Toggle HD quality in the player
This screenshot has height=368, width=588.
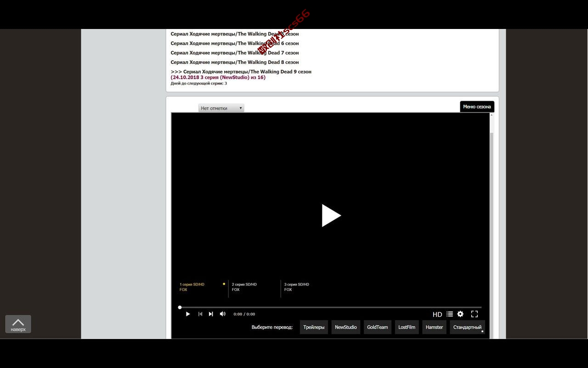tap(437, 314)
